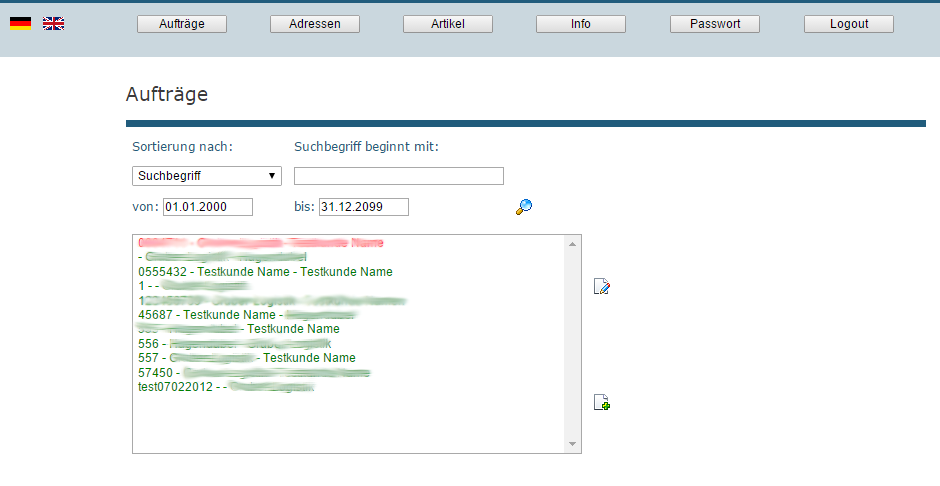Click the 'von' start date field
Image resolution: width=940 pixels, height=486 pixels.
[x=208, y=207]
